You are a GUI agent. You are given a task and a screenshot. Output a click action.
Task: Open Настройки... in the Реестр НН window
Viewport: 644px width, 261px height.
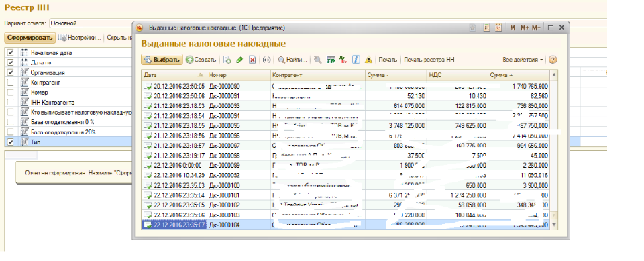click(80, 38)
